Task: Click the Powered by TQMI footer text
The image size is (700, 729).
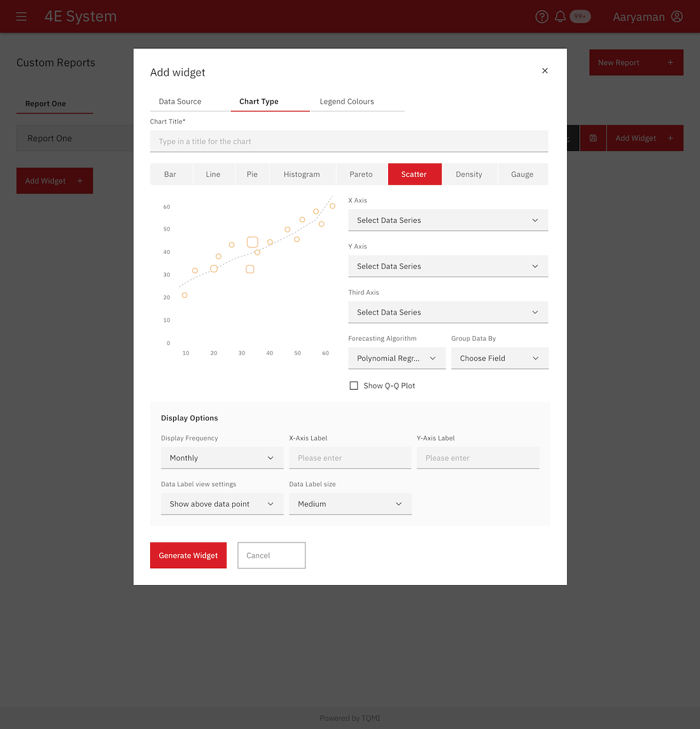Action: (350, 718)
